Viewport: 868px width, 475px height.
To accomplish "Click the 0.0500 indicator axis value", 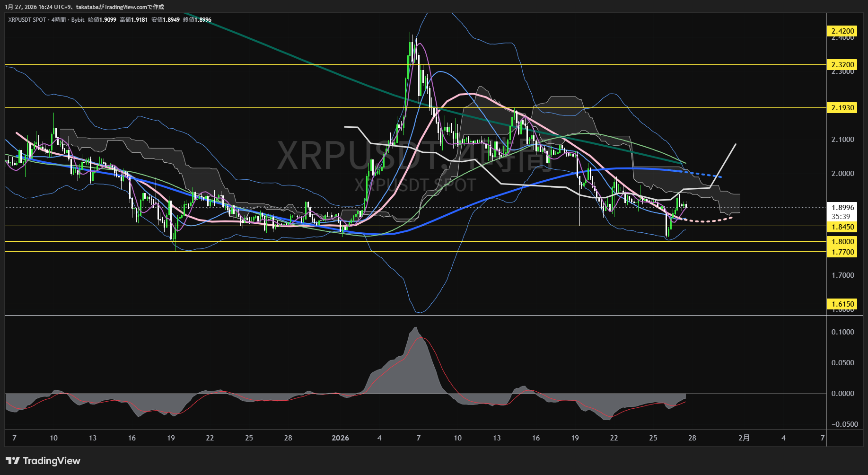I will [x=843, y=363].
